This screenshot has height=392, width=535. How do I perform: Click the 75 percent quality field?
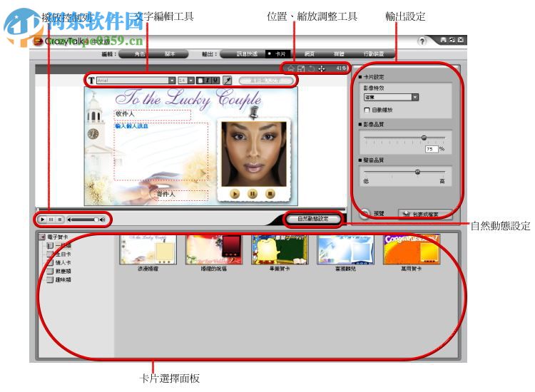[432, 149]
